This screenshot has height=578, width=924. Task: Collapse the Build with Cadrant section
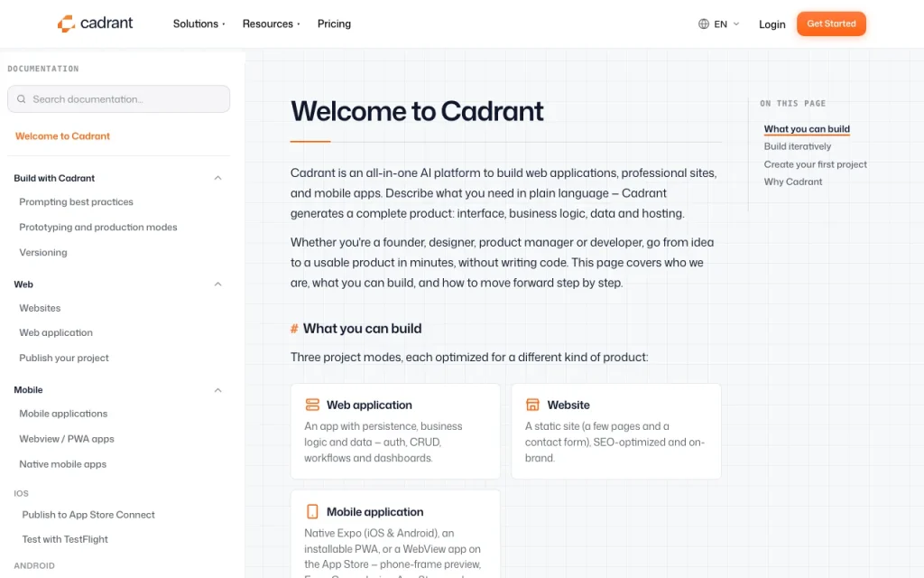tap(218, 178)
